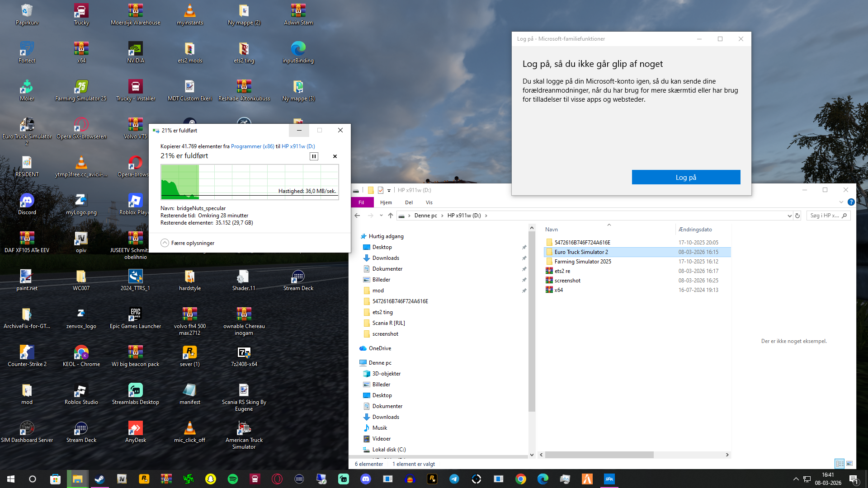Image resolution: width=868 pixels, height=488 pixels.
Task: Expand the address bar history dropdown
Action: [789, 216]
